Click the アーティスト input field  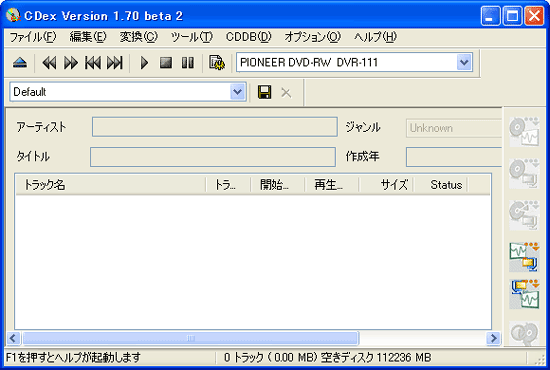[x=215, y=127]
